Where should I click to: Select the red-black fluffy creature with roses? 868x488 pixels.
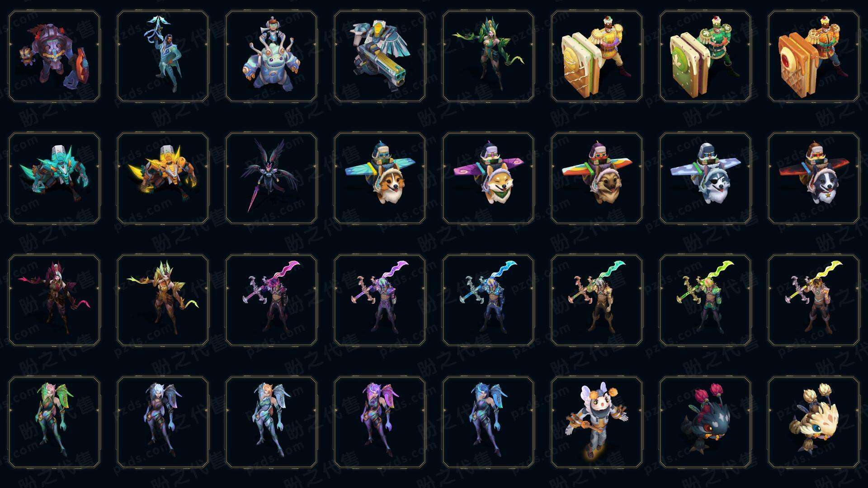click(705, 422)
